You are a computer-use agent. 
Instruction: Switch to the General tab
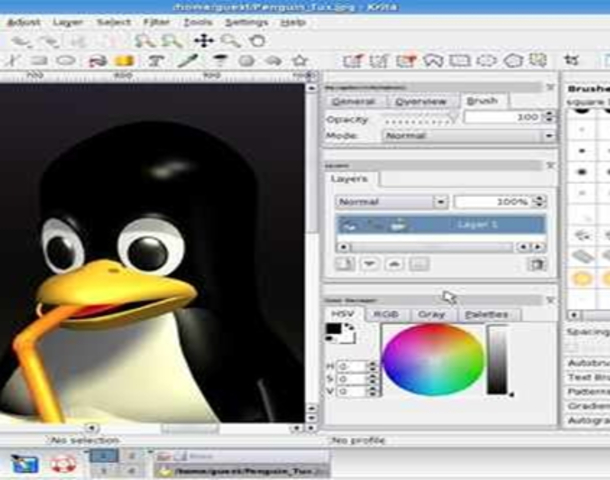(354, 102)
